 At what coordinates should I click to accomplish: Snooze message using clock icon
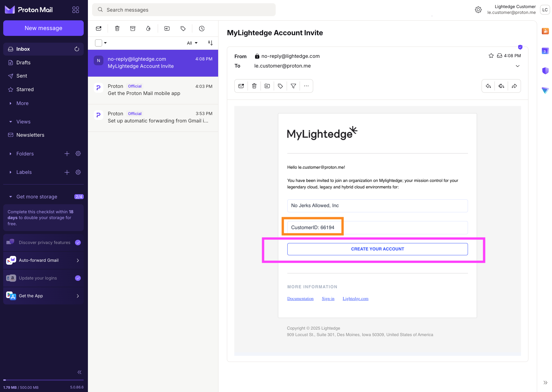coord(202,28)
